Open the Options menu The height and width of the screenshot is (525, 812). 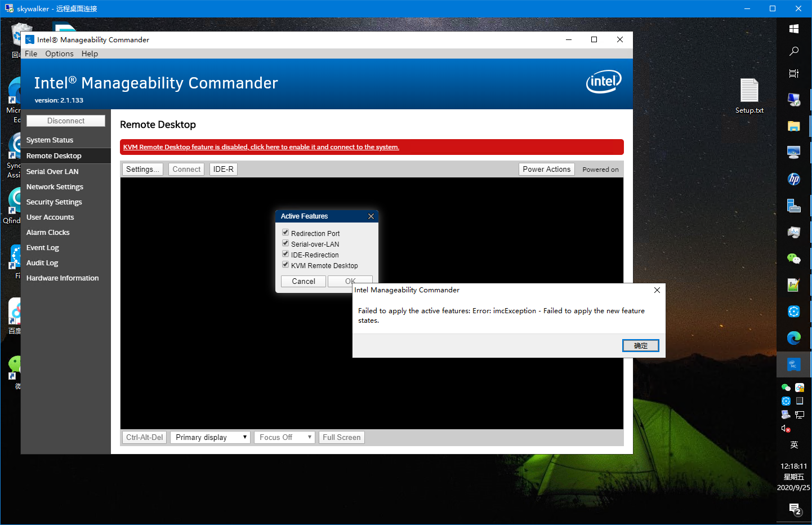click(x=59, y=54)
